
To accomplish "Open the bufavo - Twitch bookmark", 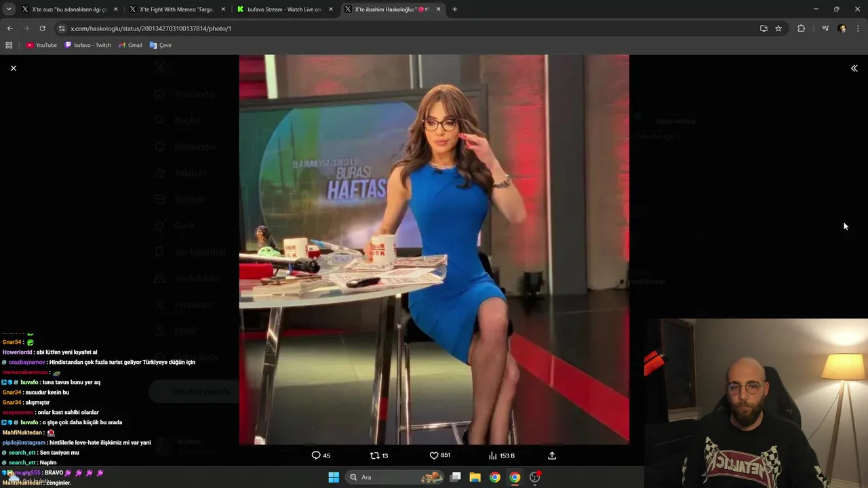I will coord(87,45).
